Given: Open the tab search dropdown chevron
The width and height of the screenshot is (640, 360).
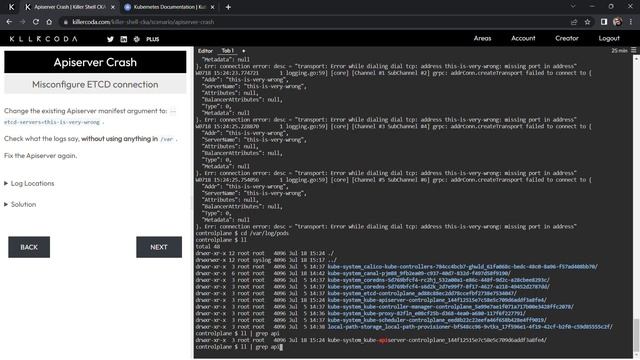Looking at the screenshot, I should [x=573, y=7].
